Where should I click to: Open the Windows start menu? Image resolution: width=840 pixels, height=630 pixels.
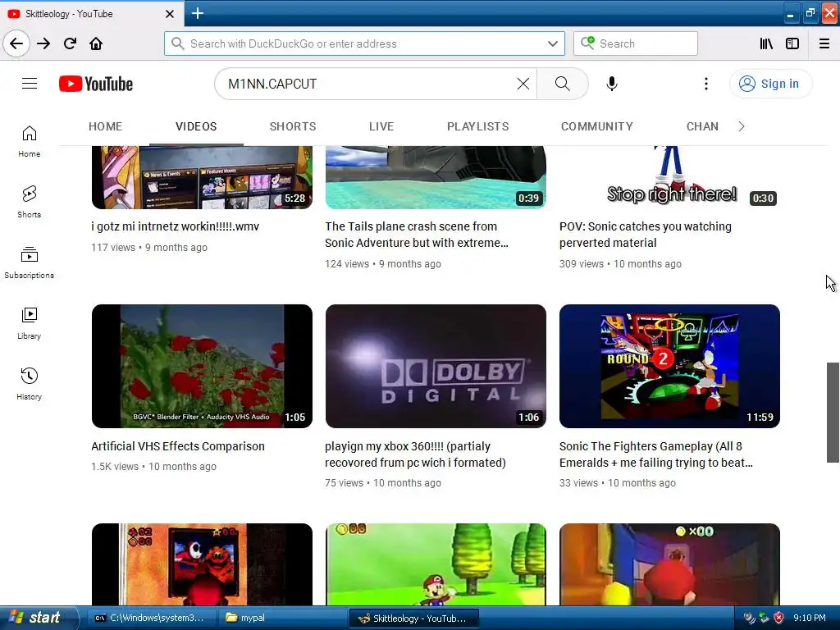pyautogui.click(x=38, y=618)
